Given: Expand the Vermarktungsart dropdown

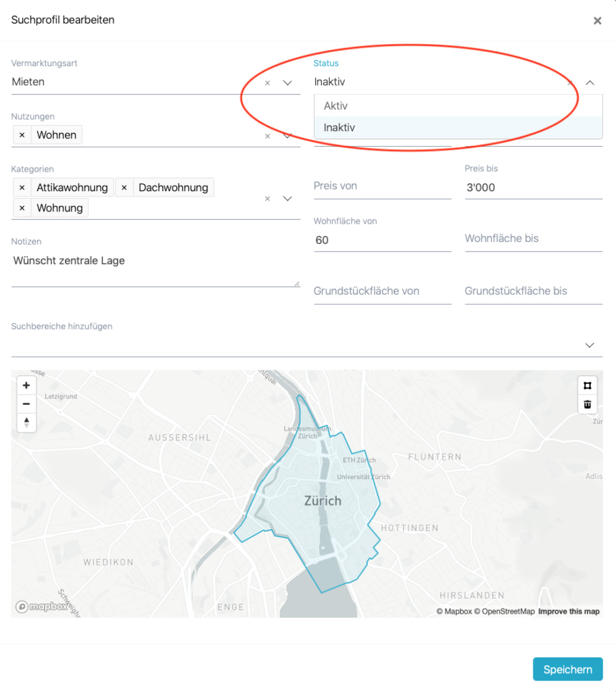Looking at the screenshot, I should (x=287, y=83).
